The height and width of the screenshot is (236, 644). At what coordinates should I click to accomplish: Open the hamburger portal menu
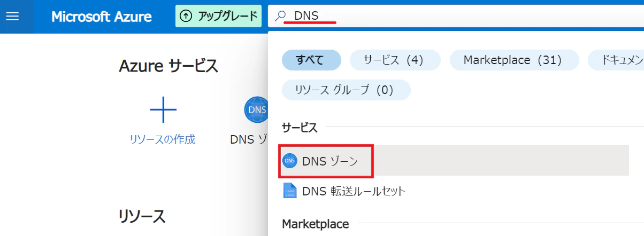pos(12,17)
